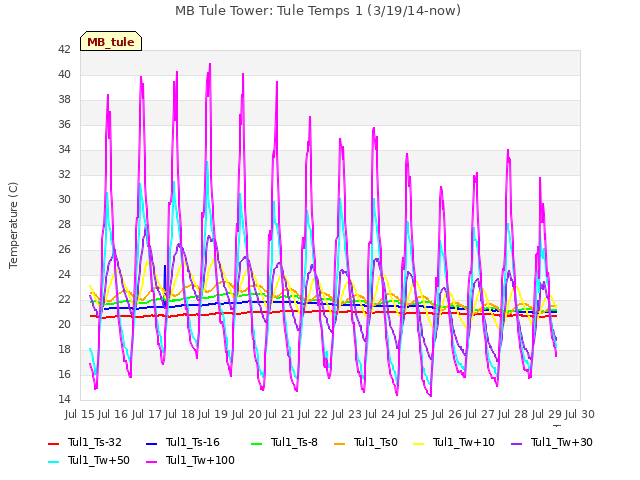Screen dimensions: 640x480
Task: Click the Jul 27 x-axis tick label
Action: [480, 414]
